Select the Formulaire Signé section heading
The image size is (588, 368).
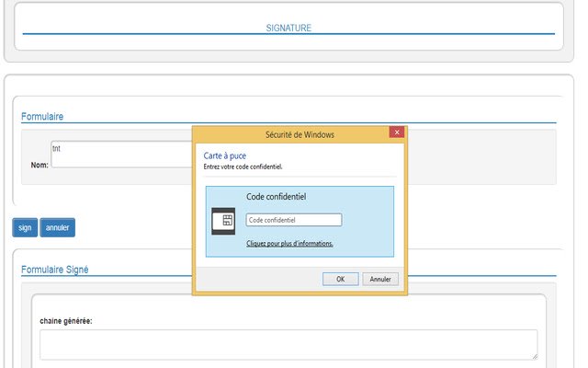pyautogui.click(x=55, y=270)
